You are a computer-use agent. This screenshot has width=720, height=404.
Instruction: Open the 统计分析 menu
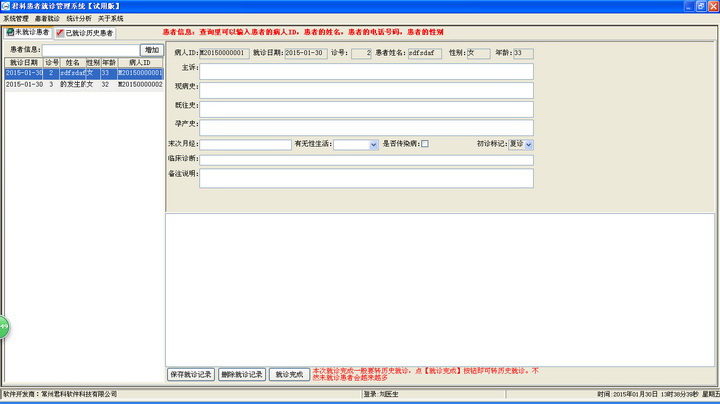click(x=79, y=19)
